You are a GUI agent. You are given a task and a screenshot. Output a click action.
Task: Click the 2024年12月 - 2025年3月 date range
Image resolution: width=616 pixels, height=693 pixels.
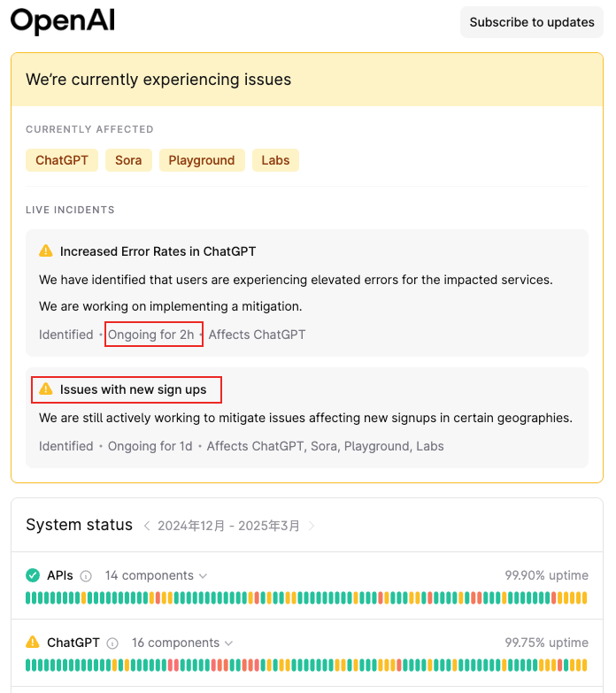229,526
